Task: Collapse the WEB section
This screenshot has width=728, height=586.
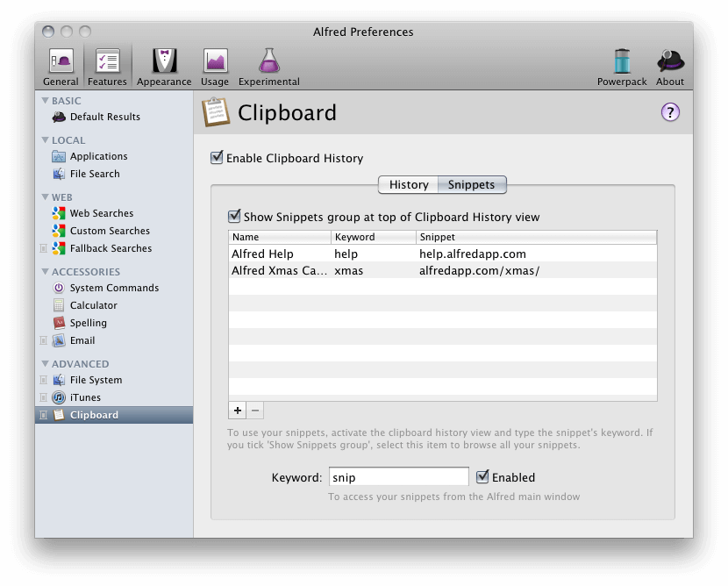Action: tap(45, 197)
